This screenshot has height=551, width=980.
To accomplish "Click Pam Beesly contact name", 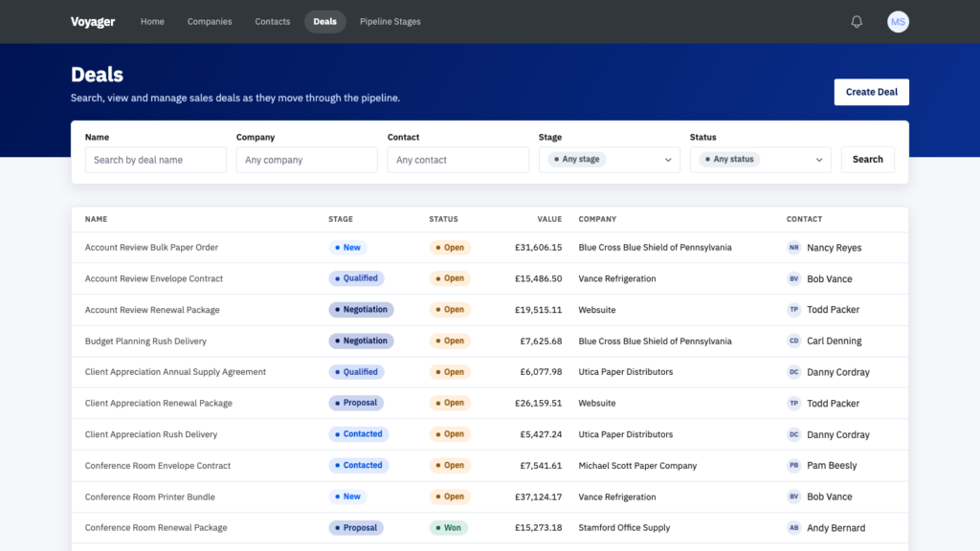I will click(832, 466).
